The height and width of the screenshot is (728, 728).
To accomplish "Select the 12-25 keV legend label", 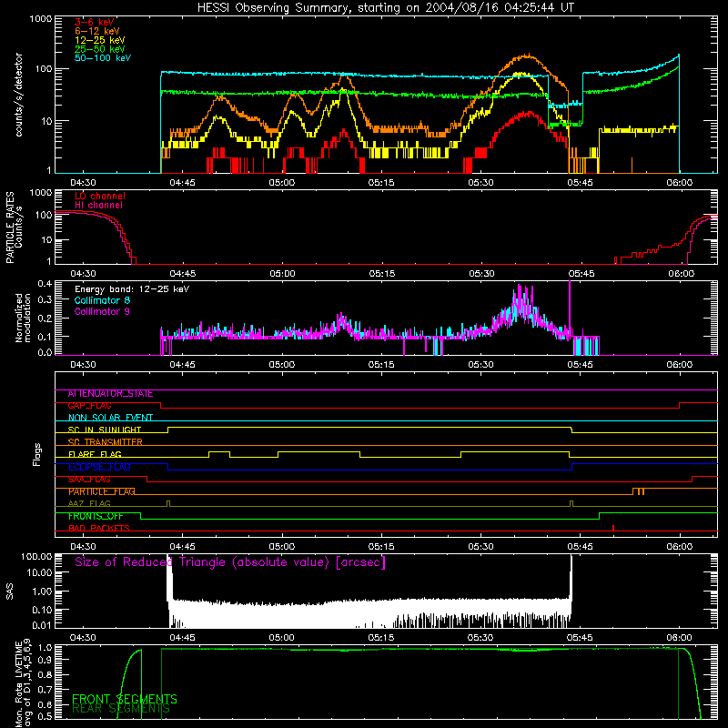I will [100, 40].
